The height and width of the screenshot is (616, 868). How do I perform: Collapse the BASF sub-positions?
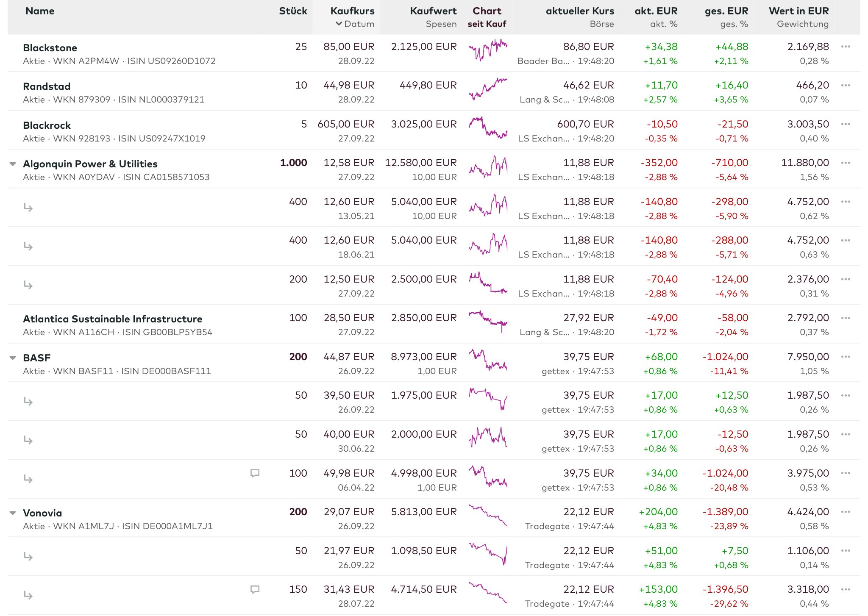tap(13, 358)
